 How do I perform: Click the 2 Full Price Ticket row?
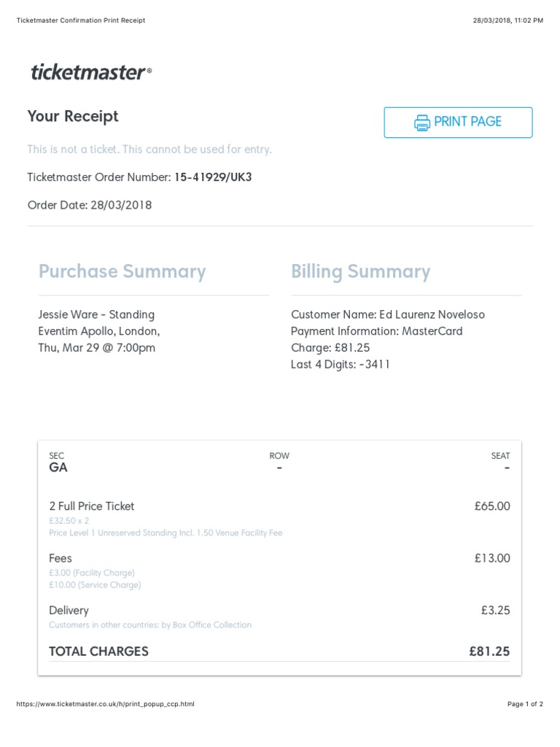[92, 506]
